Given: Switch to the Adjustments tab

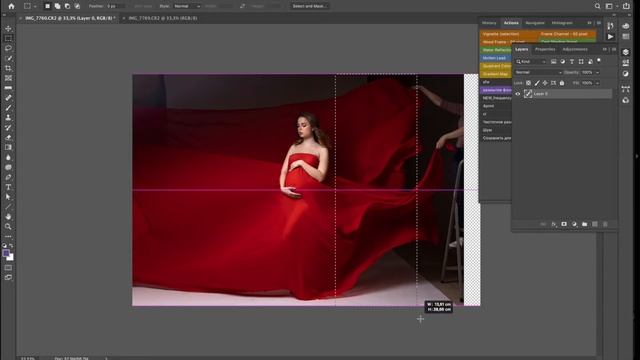Looking at the screenshot, I should (x=575, y=49).
